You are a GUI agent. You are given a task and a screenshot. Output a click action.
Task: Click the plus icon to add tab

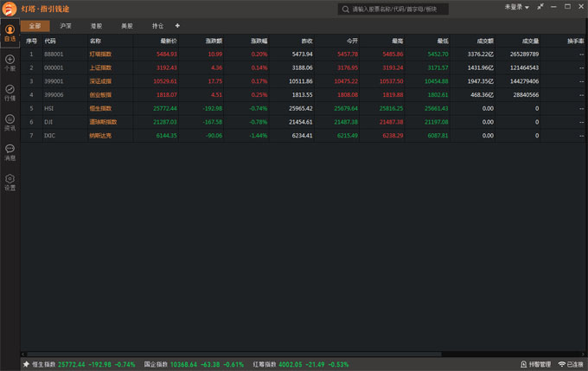tap(177, 25)
